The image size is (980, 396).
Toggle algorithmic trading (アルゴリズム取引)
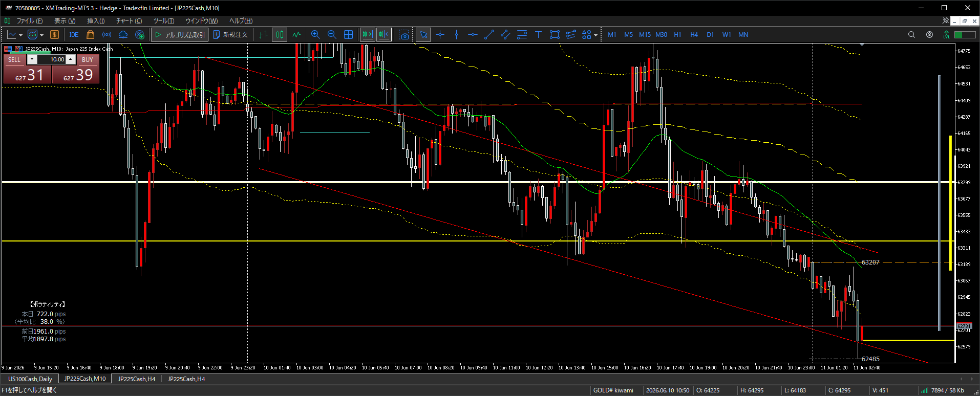(x=180, y=35)
